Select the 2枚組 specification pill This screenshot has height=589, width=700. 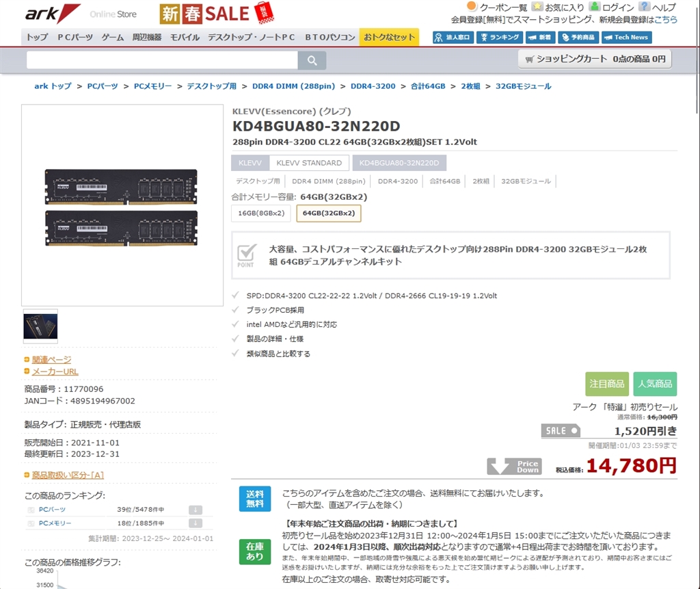tap(481, 181)
